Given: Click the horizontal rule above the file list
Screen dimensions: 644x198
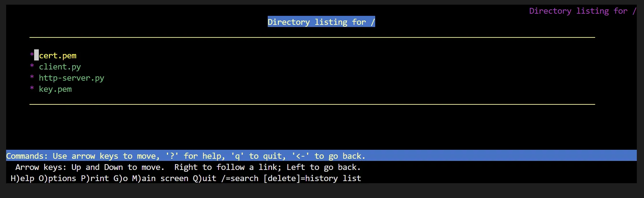Looking at the screenshot, I should pos(312,37).
